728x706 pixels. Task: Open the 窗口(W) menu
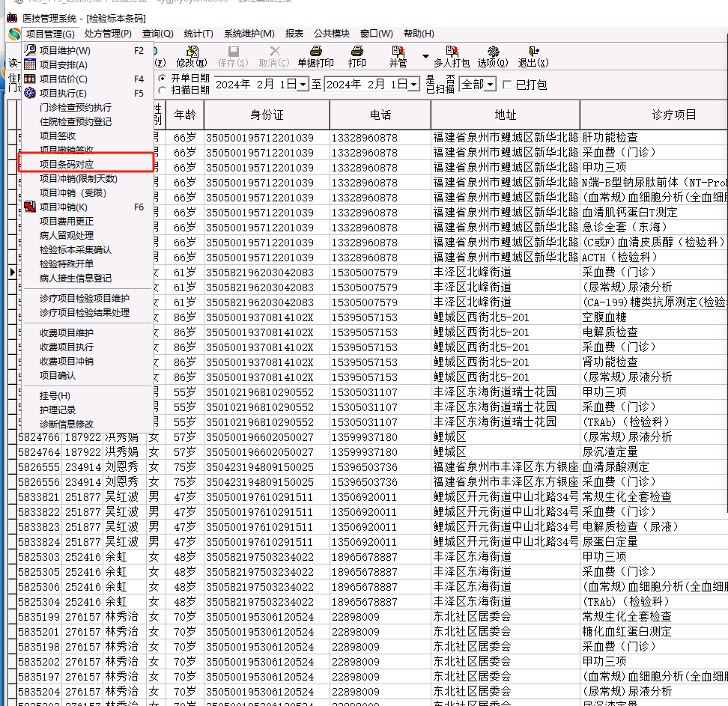tap(377, 34)
